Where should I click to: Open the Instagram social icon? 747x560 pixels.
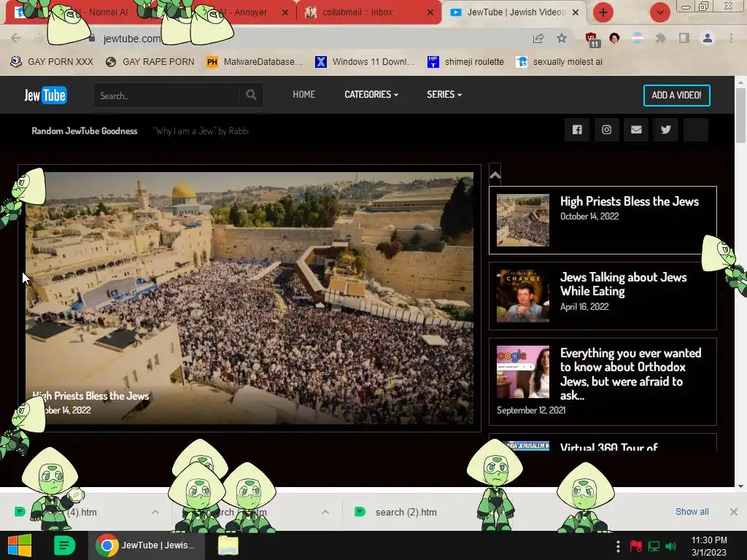[x=606, y=130]
